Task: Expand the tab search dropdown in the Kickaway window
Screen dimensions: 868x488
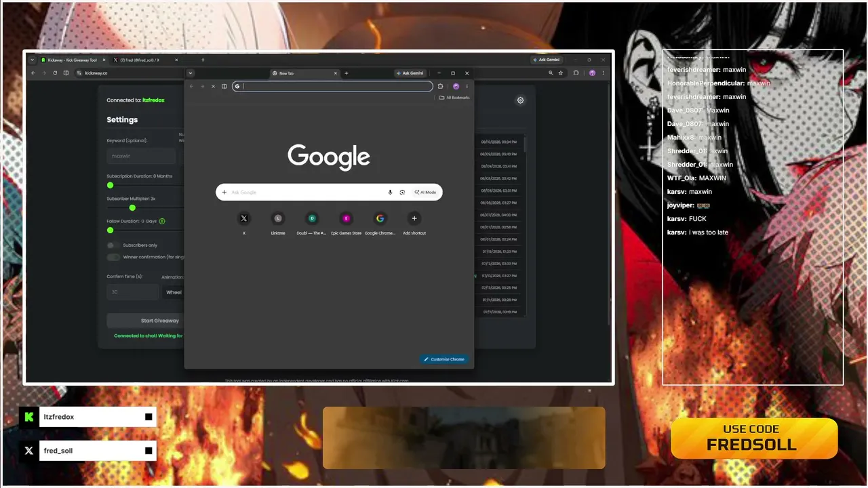Action: point(32,60)
